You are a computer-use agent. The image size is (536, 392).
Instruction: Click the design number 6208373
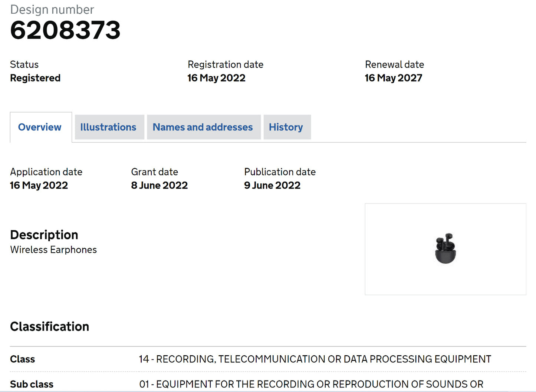click(x=65, y=30)
